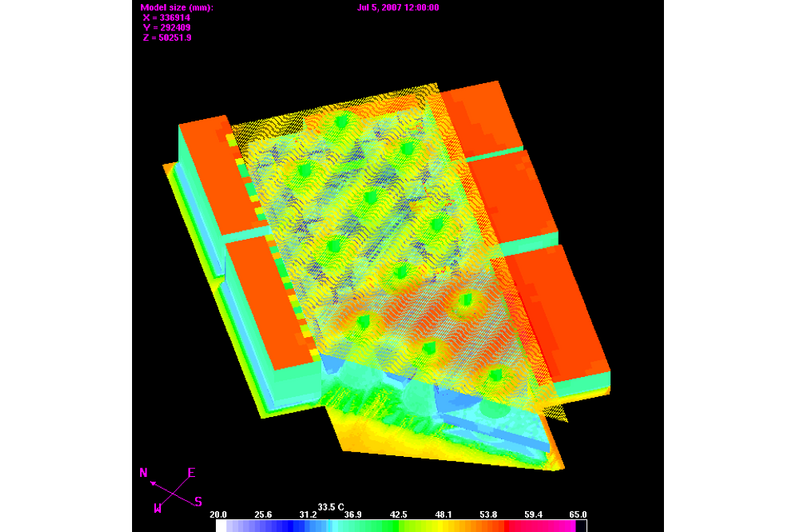Click the N direction on the compass

(144, 473)
